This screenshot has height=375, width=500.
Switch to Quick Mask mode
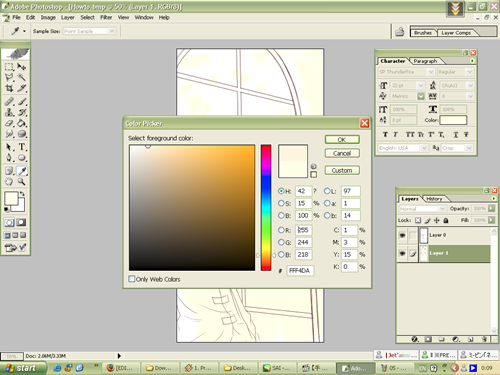pyautogui.click(x=21, y=222)
